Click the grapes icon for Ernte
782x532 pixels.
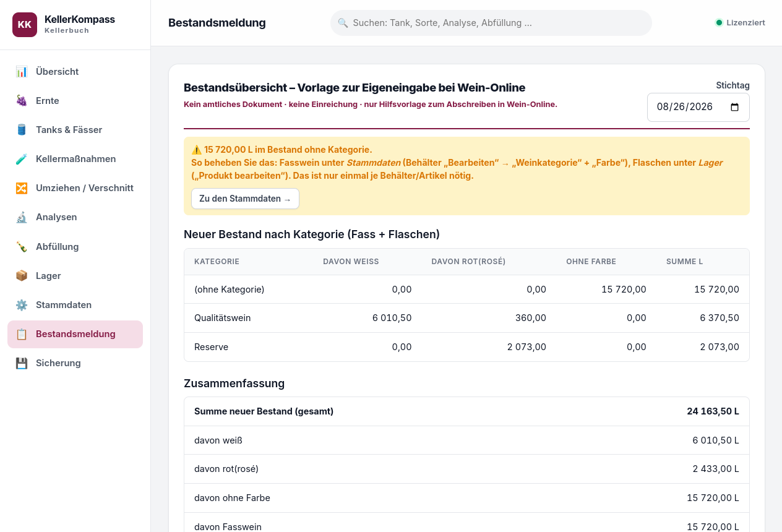click(22, 101)
